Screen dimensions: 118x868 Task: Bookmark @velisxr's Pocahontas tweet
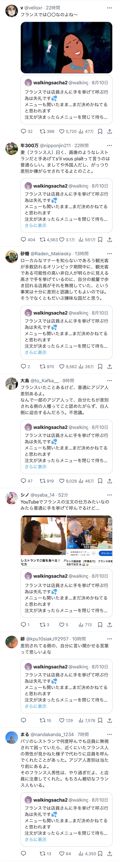tap(100, 131)
